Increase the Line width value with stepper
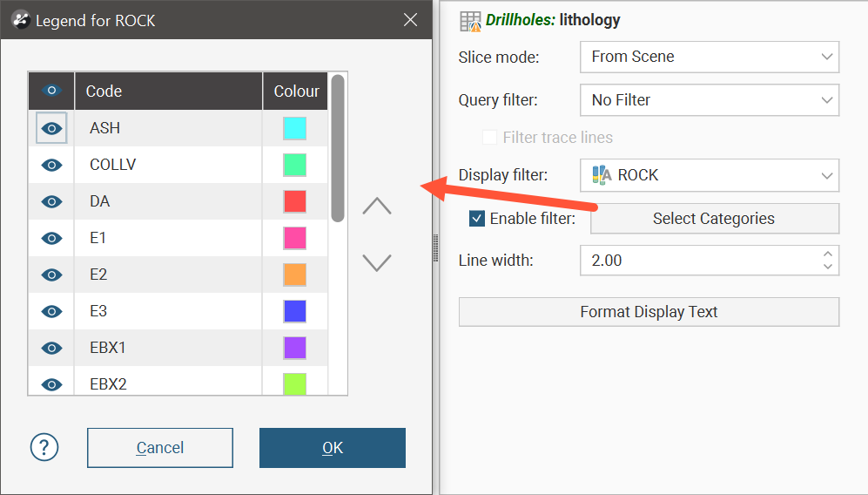Image resolution: width=868 pixels, height=495 pixels. (827, 254)
